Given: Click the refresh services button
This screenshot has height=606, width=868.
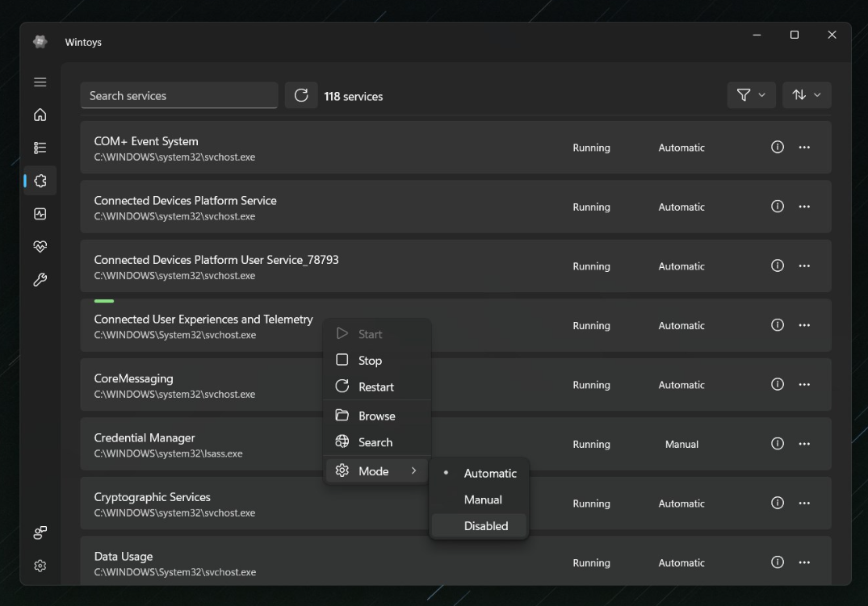Looking at the screenshot, I should (301, 96).
